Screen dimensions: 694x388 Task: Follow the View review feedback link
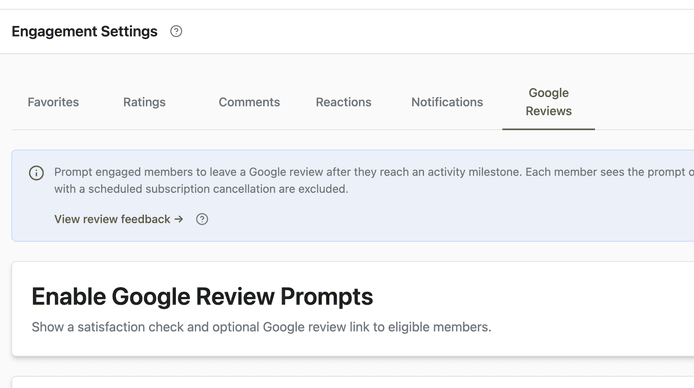(x=119, y=219)
